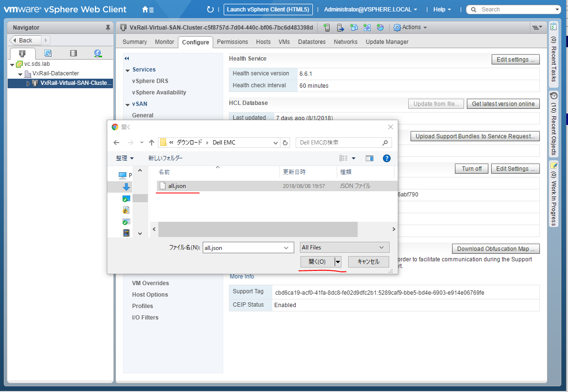Viewport: 568px width, 392px height.
Task: Click the gear Actions icon
Action: tap(397, 28)
